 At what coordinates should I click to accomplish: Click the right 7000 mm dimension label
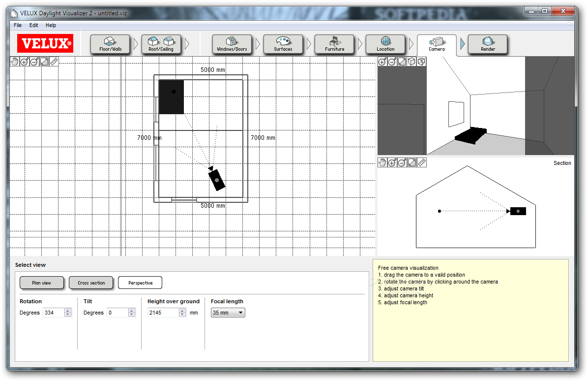click(x=263, y=138)
